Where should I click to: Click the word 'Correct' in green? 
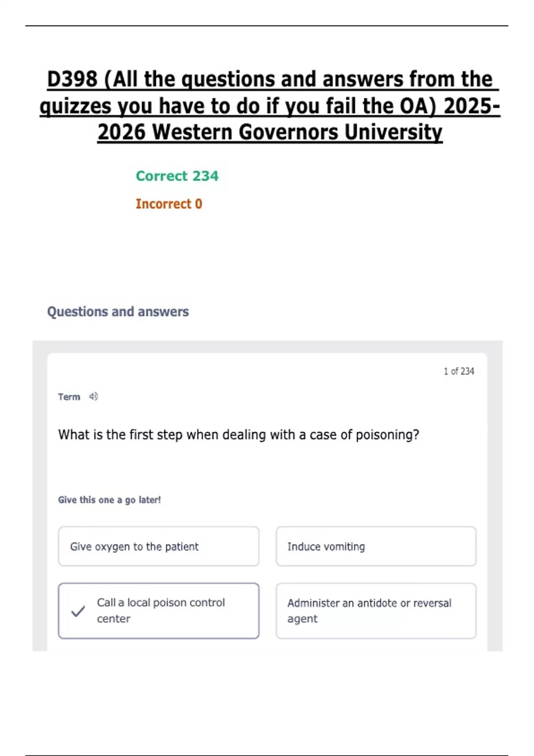pyautogui.click(x=162, y=176)
